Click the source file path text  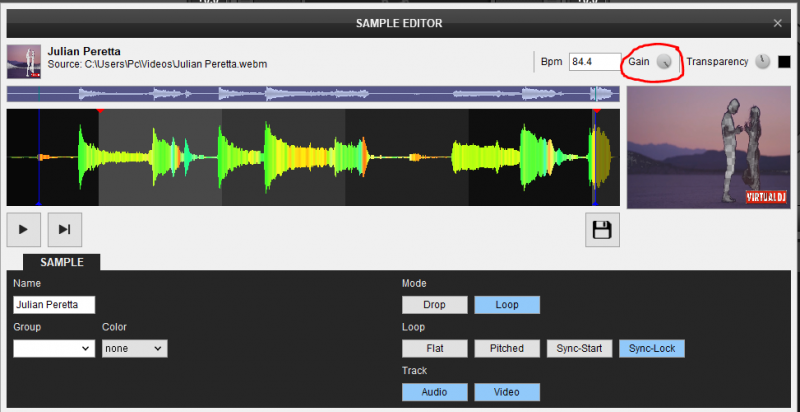click(157, 65)
